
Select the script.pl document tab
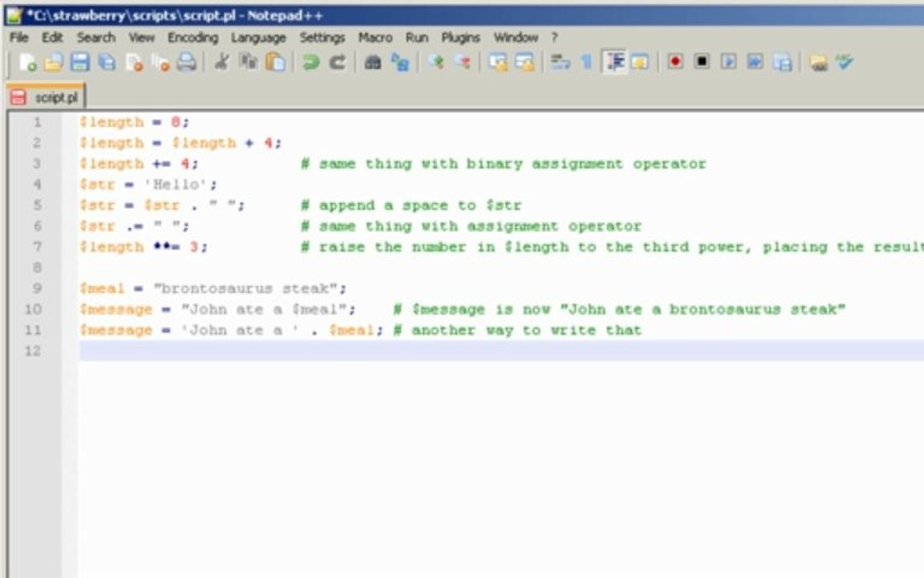tap(46, 96)
